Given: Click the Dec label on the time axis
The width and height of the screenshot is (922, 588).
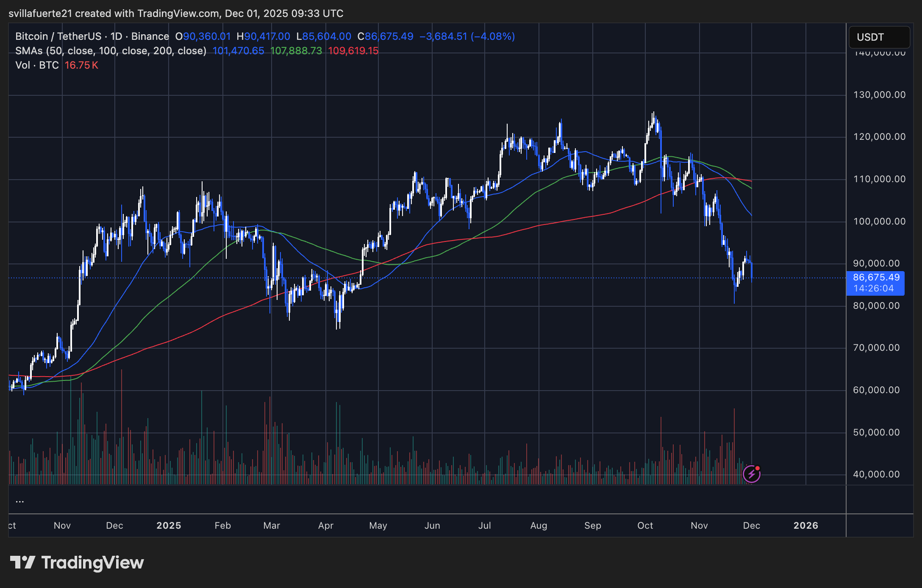Looking at the screenshot, I should tap(753, 525).
